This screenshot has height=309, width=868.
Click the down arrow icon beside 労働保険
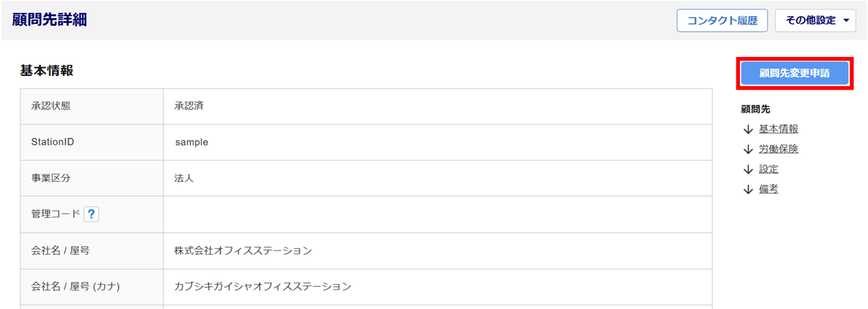click(748, 149)
